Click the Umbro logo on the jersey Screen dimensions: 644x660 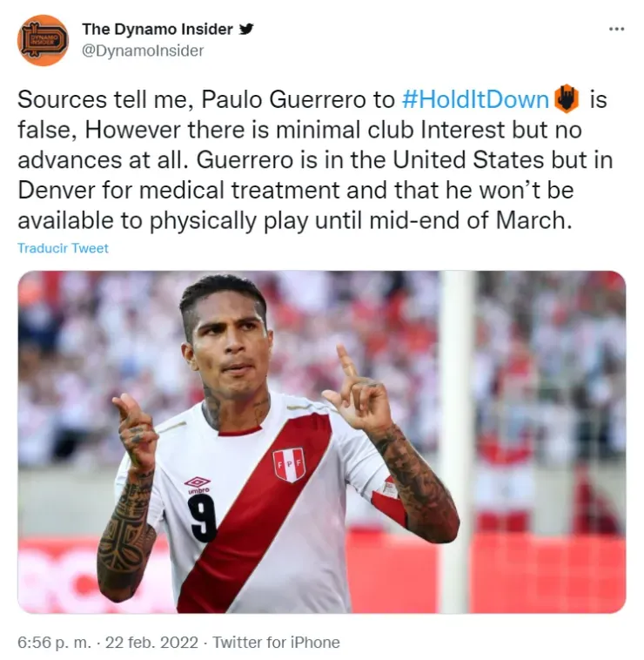(x=198, y=484)
